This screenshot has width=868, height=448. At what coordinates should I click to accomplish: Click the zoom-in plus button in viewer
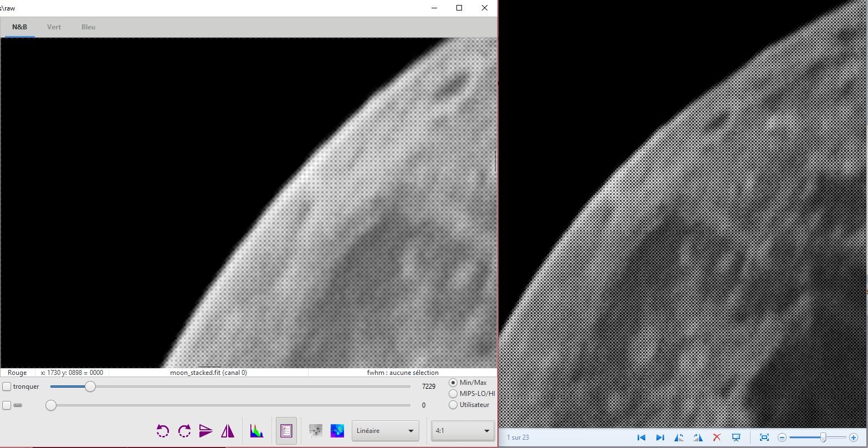tap(854, 437)
